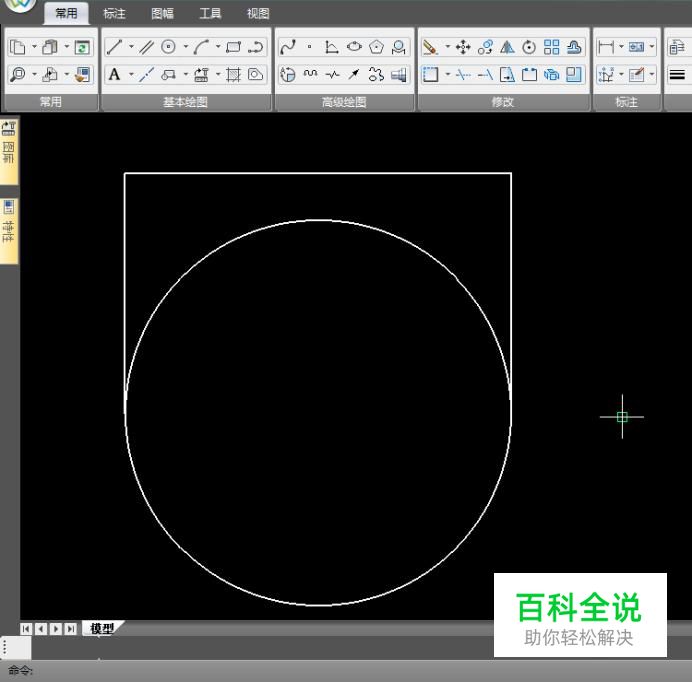Select the Extend tool
Image resolution: width=692 pixels, height=682 pixels.
click(485, 74)
